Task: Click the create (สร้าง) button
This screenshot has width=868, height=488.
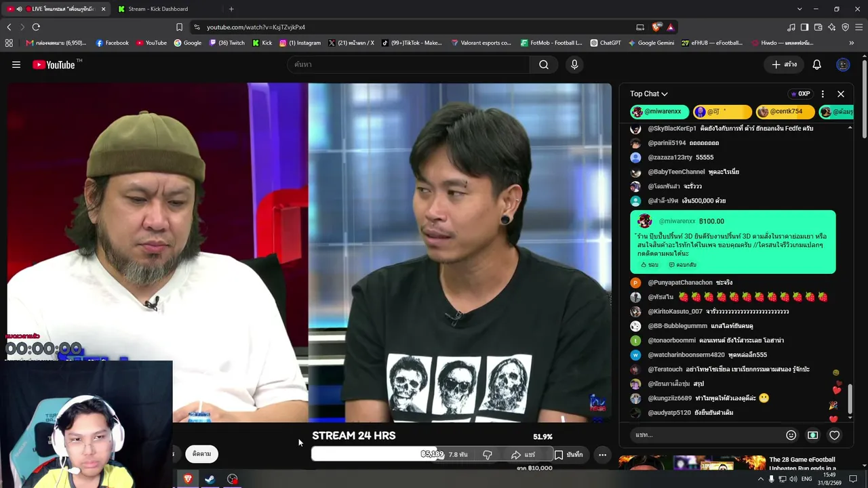Action: coord(785,64)
